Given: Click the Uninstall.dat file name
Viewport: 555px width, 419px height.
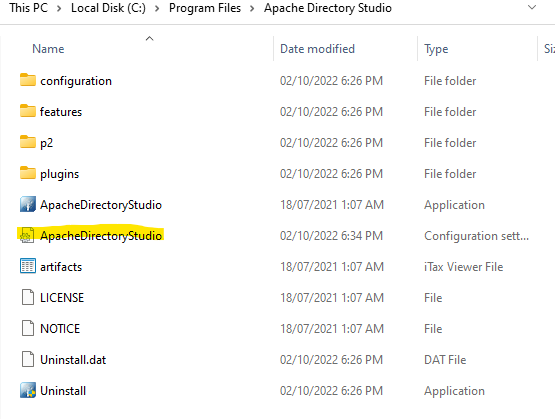Looking at the screenshot, I should tap(73, 360).
